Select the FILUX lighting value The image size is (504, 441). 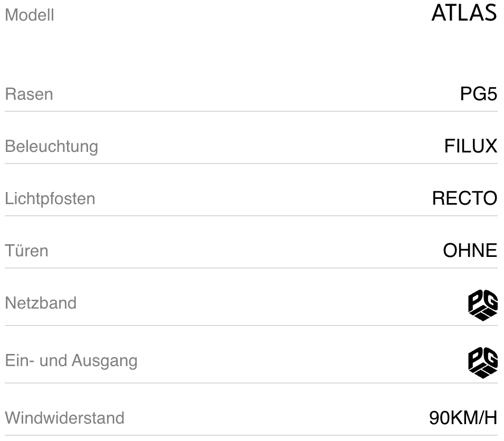point(470,146)
